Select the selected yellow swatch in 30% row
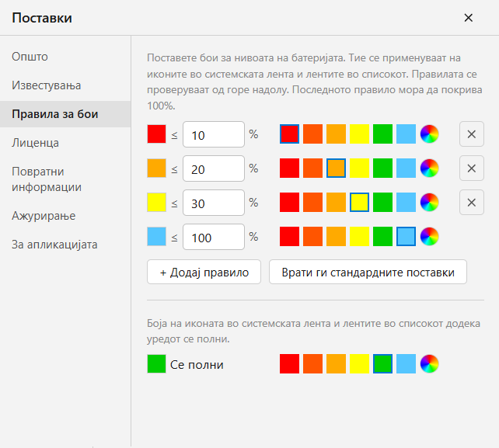This screenshot has width=499, height=448. pyautogui.click(x=359, y=202)
